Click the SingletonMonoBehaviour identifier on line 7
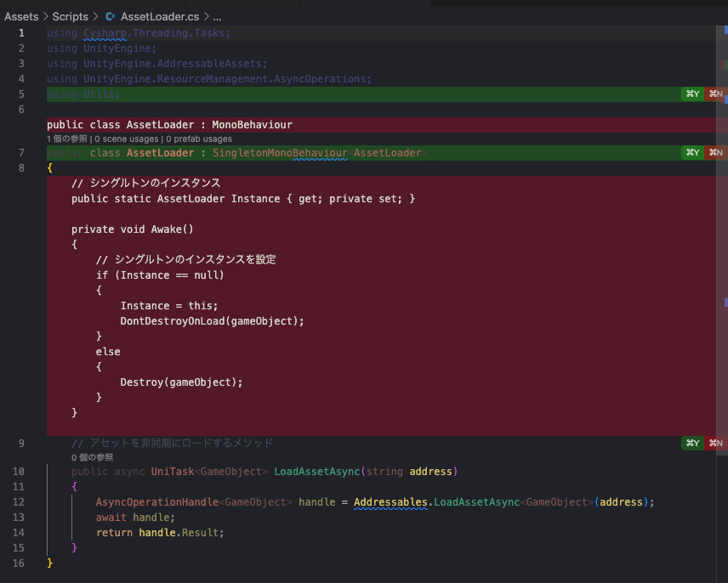The height and width of the screenshot is (583, 728). coord(280,153)
